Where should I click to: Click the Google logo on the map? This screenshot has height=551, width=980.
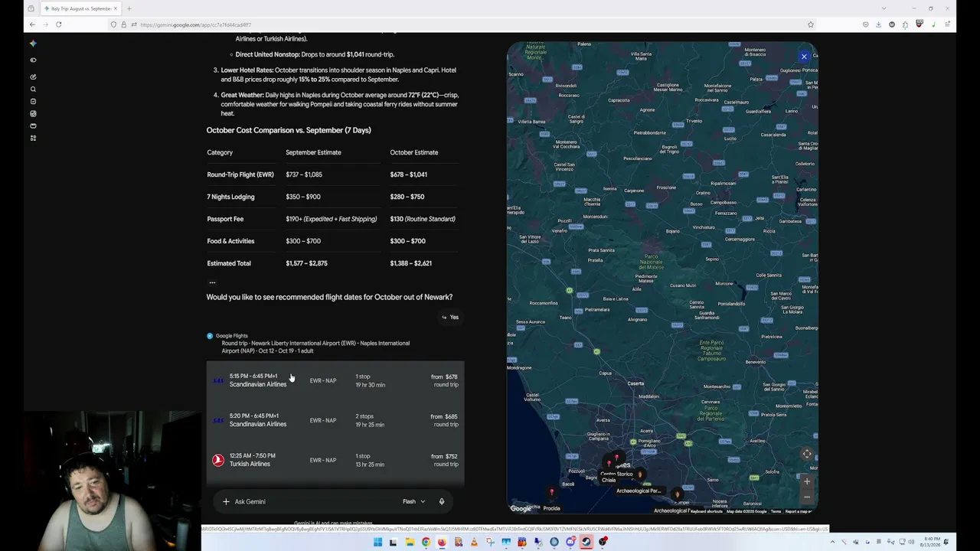520,509
